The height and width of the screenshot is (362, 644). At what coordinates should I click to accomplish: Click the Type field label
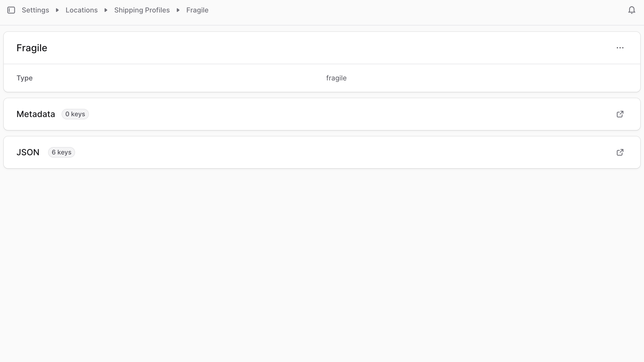coord(24,78)
